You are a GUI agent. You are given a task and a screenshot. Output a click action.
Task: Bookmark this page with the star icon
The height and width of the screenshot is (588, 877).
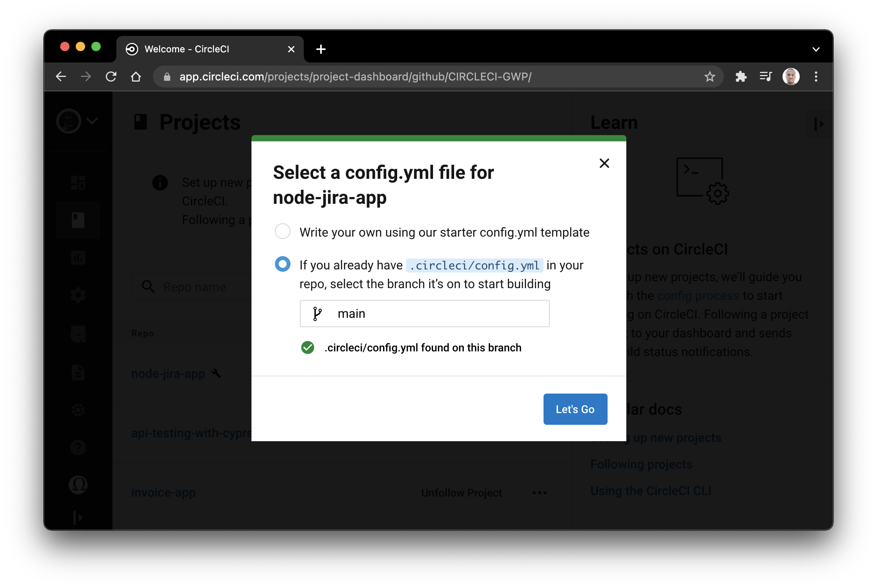(x=709, y=77)
